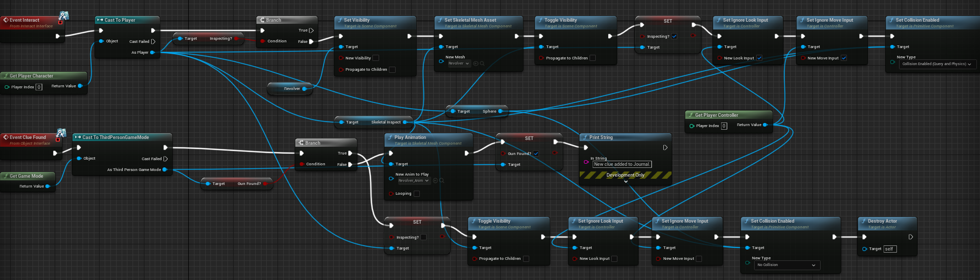Select the Destroy Actor node title
The height and width of the screenshot is (280, 980).
pos(882,221)
